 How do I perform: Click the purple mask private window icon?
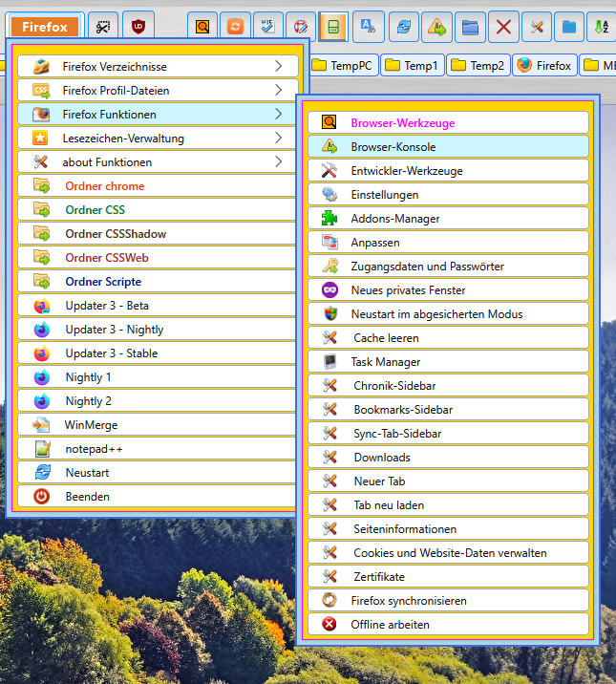point(329,290)
